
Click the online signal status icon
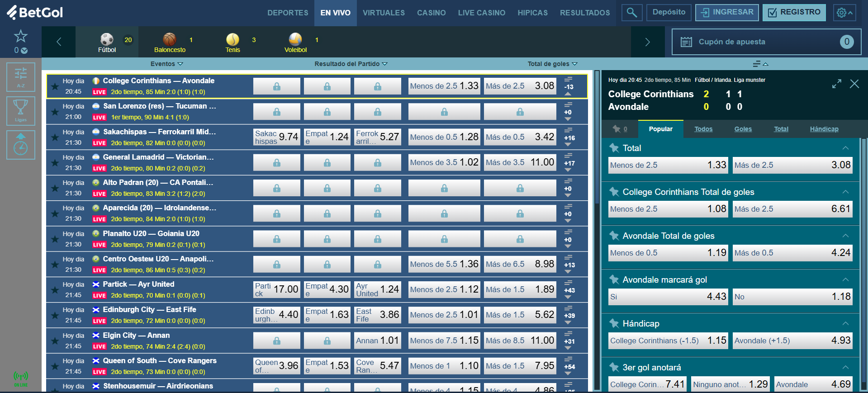pyautogui.click(x=21, y=378)
